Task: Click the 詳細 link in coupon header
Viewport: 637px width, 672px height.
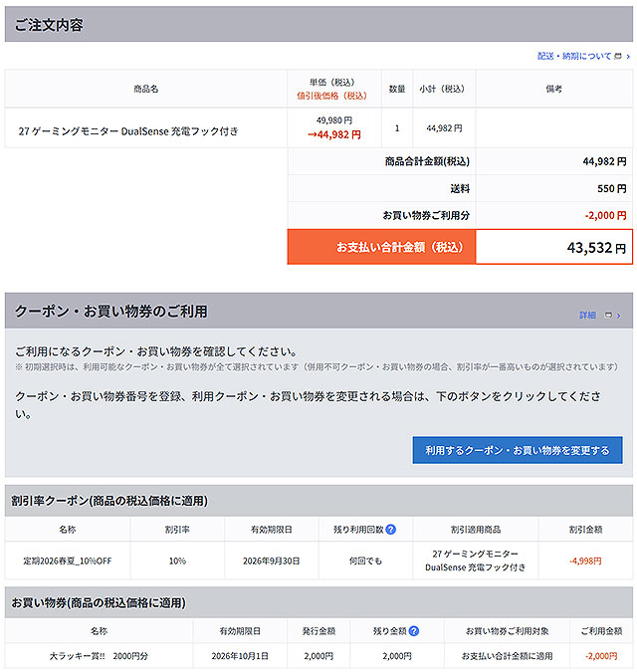Action: [x=587, y=315]
